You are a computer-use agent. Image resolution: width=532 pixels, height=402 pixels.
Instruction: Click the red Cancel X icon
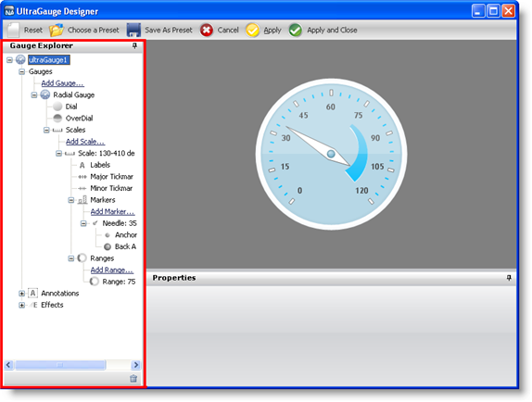click(207, 30)
